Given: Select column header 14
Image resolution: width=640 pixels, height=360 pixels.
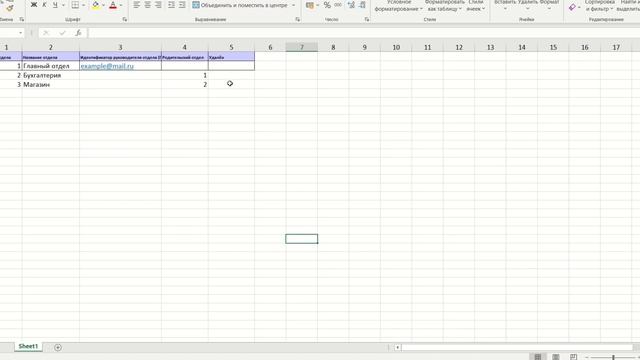Looking at the screenshot, I should point(522,47).
